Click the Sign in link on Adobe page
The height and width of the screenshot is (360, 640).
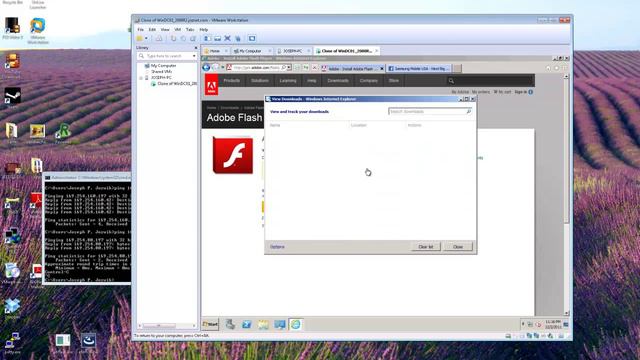[x=521, y=92]
